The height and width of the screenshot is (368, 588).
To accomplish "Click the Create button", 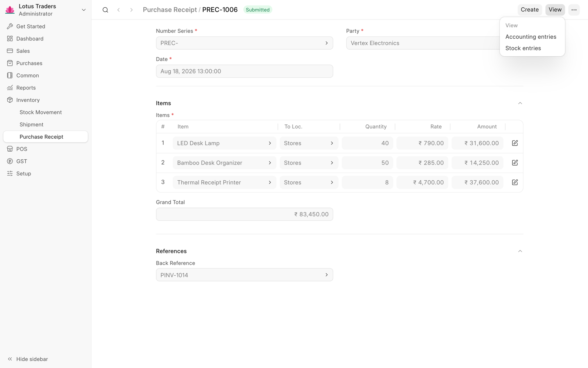I will (530, 10).
